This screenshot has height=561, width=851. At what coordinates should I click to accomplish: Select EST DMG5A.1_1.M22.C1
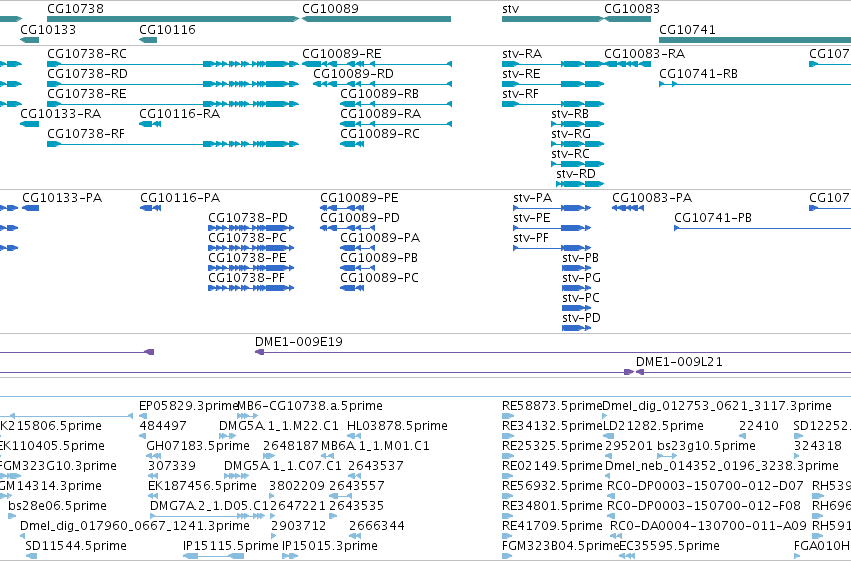point(278,426)
